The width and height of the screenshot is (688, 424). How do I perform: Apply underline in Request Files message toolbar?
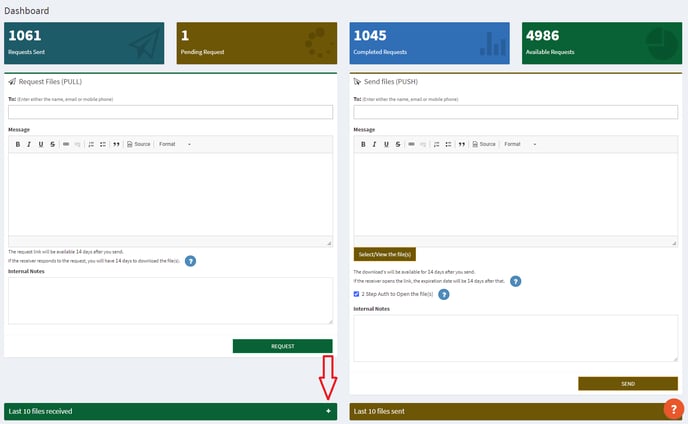pos(41,144)
